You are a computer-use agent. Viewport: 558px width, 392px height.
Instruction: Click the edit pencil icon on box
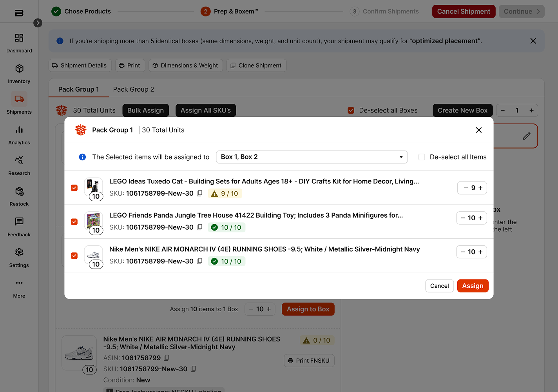point(527,136)
